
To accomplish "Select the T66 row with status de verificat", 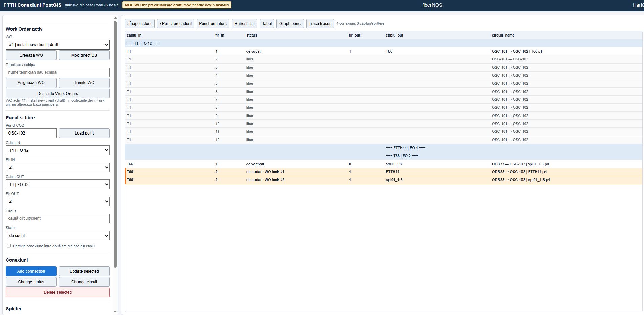I will (x=383, y=164).
